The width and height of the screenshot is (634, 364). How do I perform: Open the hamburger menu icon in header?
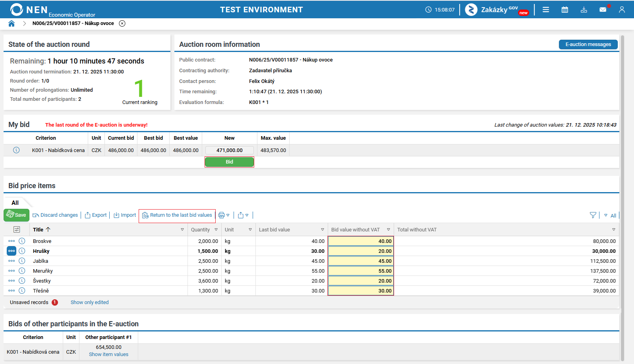tap(546, 10)
